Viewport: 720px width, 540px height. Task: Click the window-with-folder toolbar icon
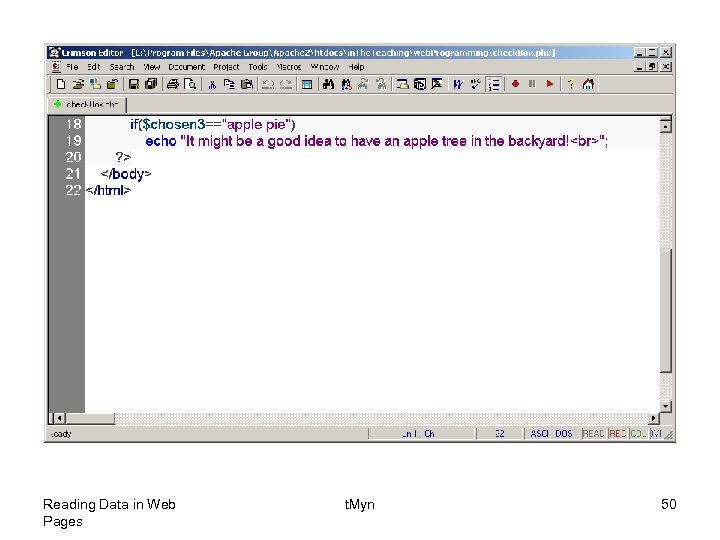click(402, 84)
